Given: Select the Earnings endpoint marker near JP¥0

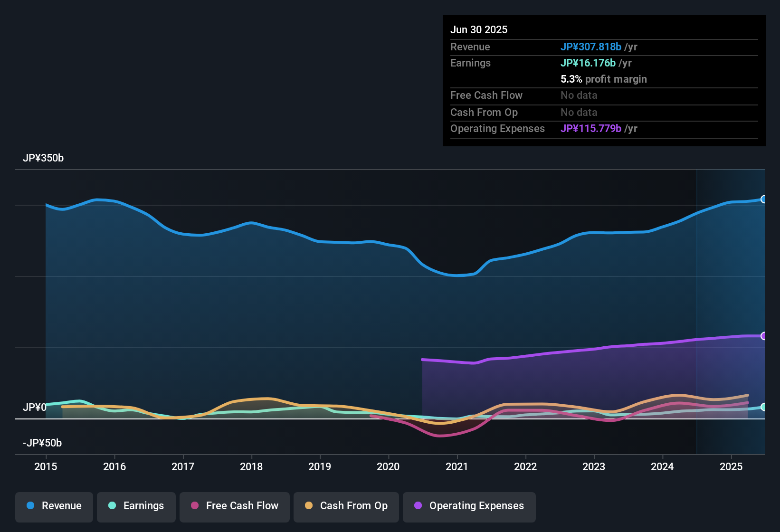Looking at the screenshot, I should (x=764, y=407).
